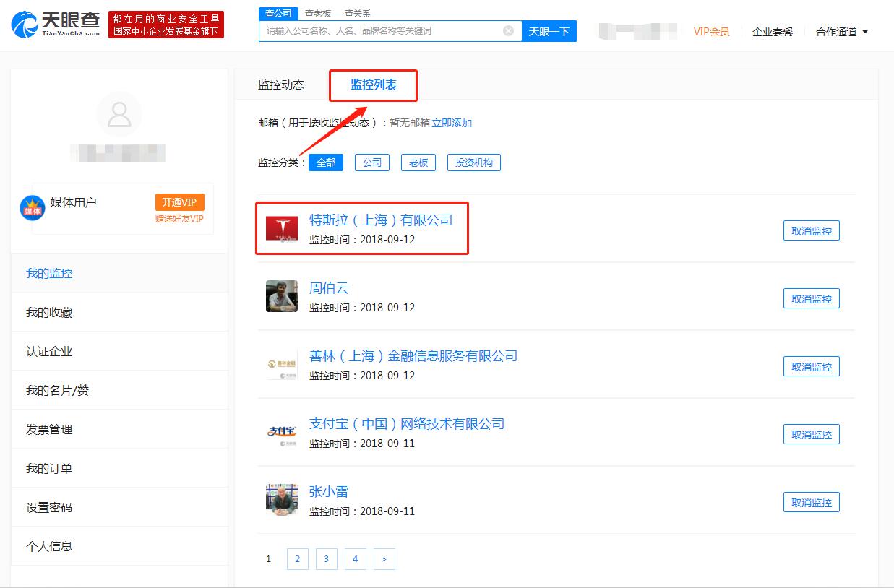Go to page 2 of results
The height and width of the screenshot is (588, 894).
click(x=297, y=559)
